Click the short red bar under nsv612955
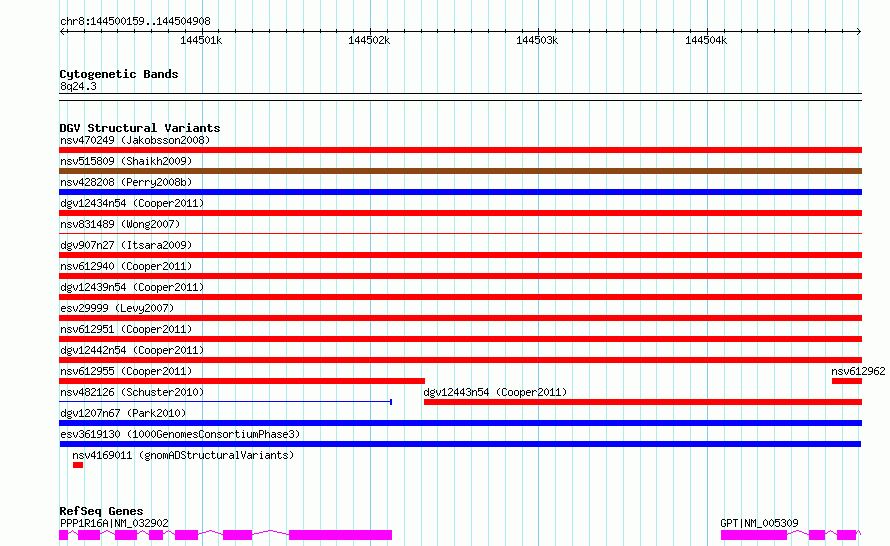Viewport: 890px width, 546px height. point(242,381)
